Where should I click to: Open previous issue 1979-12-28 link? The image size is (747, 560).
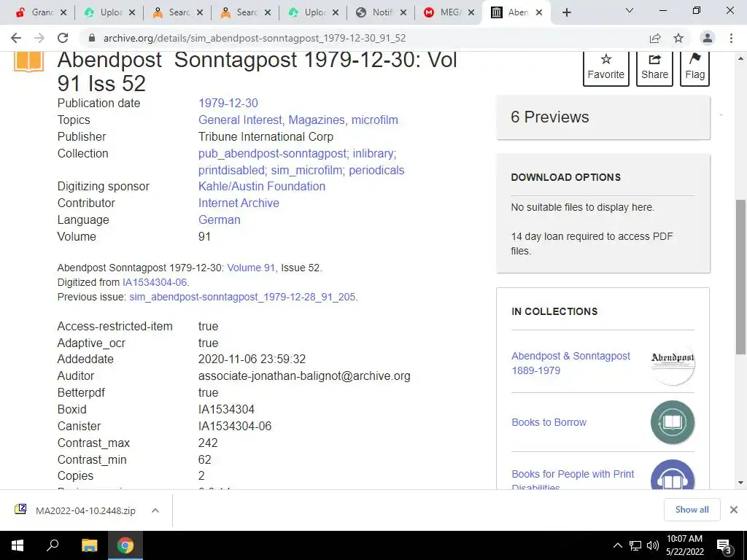[x=242, y=297]
